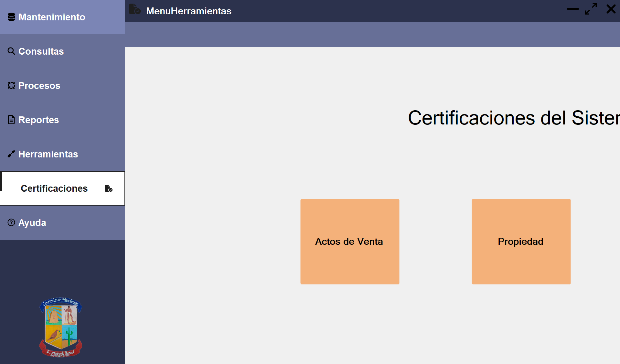Viewport: 620px width, 364px height.
Task: Open the Consultas menu
Action: [x=62, y=51]
